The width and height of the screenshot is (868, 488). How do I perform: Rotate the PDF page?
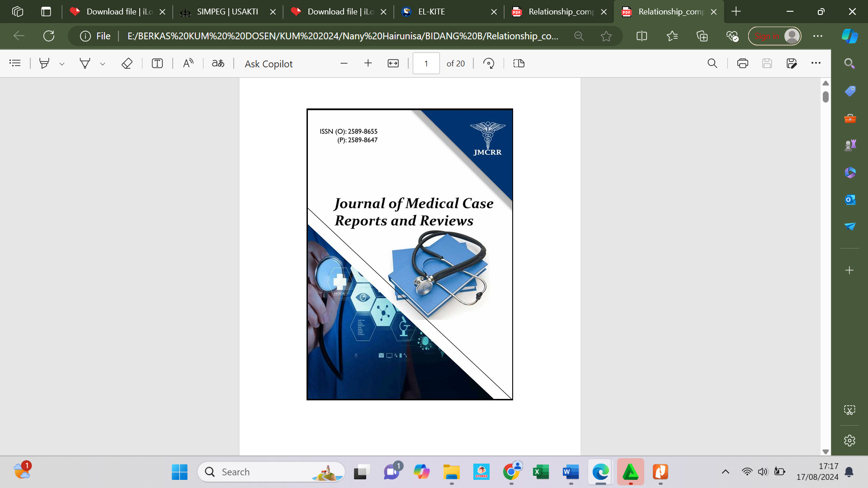click(489, 63)
